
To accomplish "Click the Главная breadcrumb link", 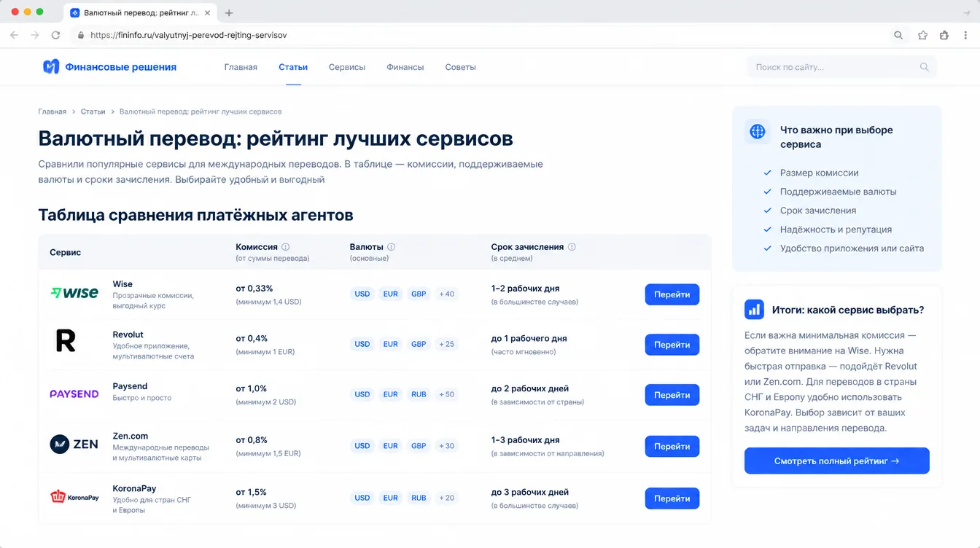I will click(x=52, y=111).
